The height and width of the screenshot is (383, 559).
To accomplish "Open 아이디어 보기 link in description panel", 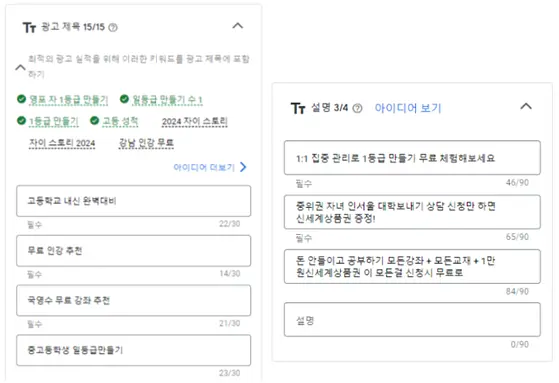I will pyautogui.click(x=408, y=108).
